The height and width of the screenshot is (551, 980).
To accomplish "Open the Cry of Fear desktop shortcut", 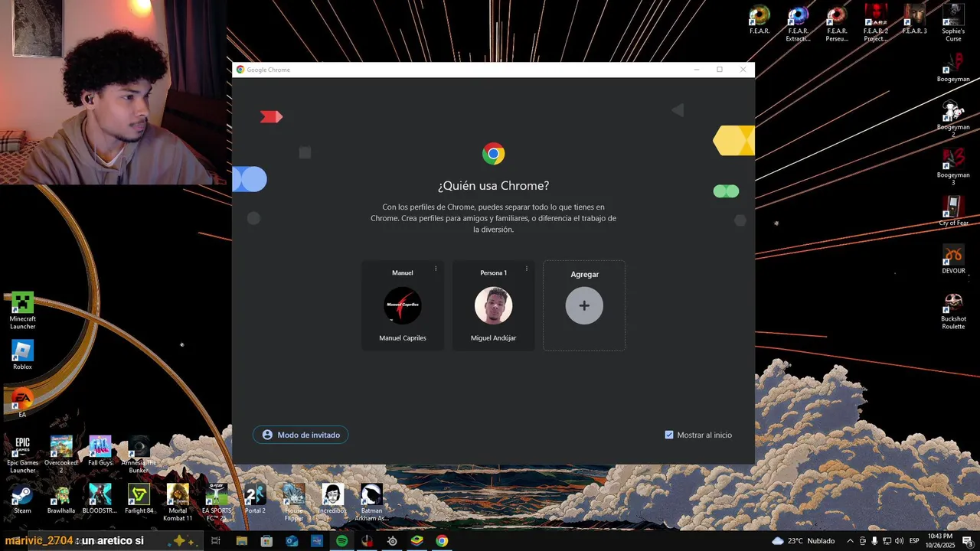I will [953, 211].
